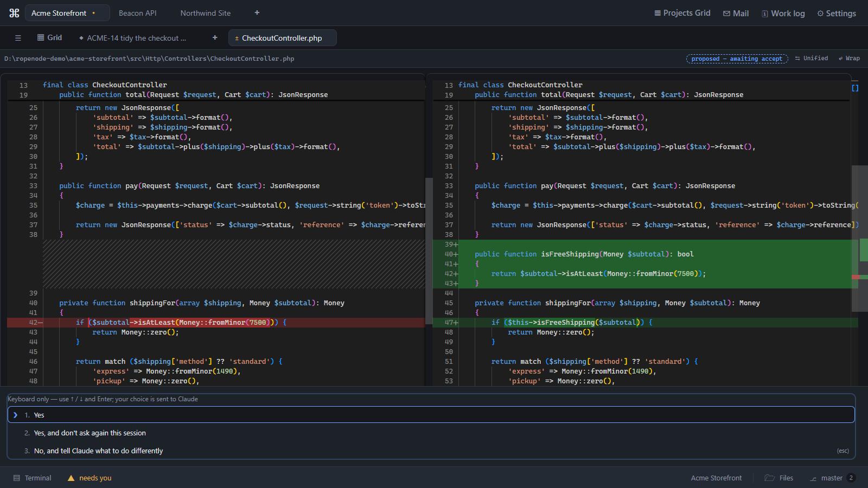Click the git branch icon beside master
Image resolution: width=868 pixels, height=488 pixels.
coord(813,478)
